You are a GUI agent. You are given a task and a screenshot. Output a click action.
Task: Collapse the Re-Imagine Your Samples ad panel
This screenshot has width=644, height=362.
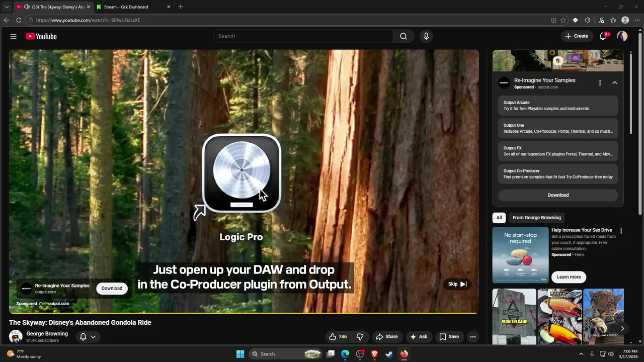pos(615,83)
